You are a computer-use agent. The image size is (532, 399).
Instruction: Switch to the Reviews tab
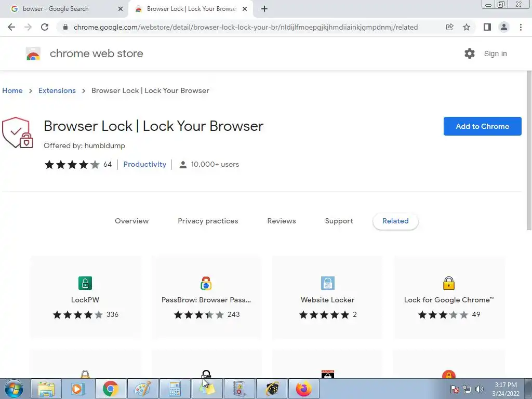point(282,221)
